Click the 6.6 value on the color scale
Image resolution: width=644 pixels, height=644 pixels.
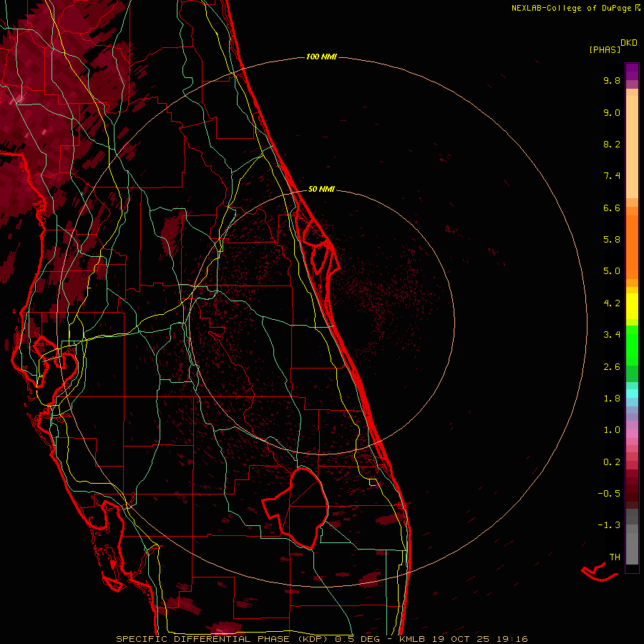612,208
